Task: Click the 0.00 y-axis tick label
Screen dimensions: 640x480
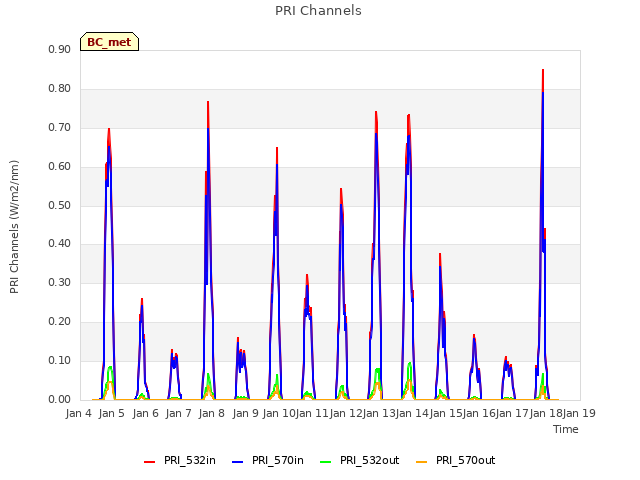Action: [x=60, y=399]
